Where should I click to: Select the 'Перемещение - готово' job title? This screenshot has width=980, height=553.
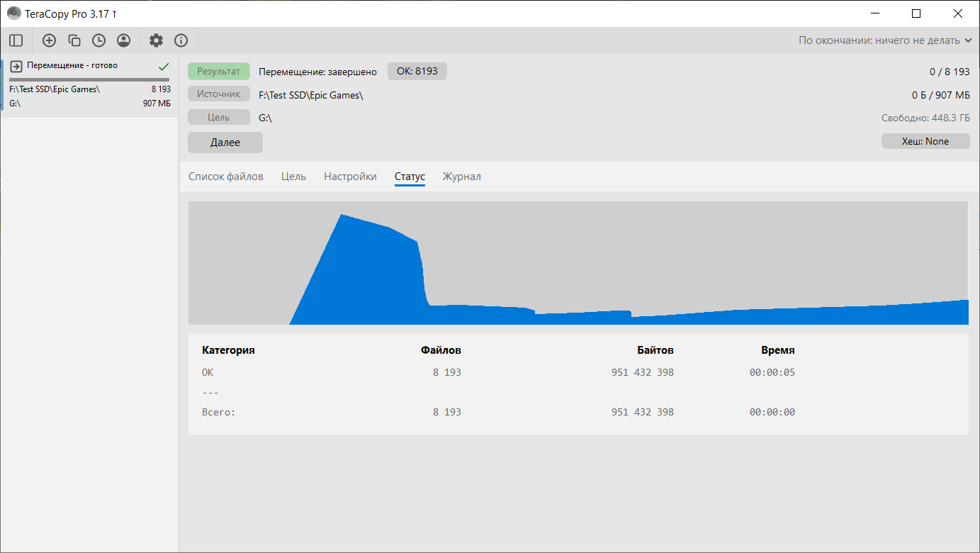pyautogui.click(x=72, y=65)
